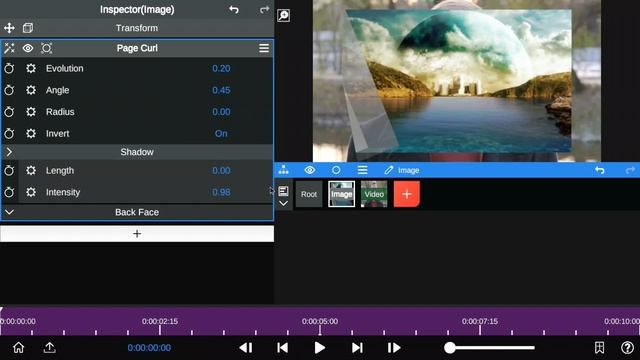Image resolution: width=640 pixels, height=360 pixels.
Task: Click timeline marker 0:00:02:15
Action: click(160, 322)
